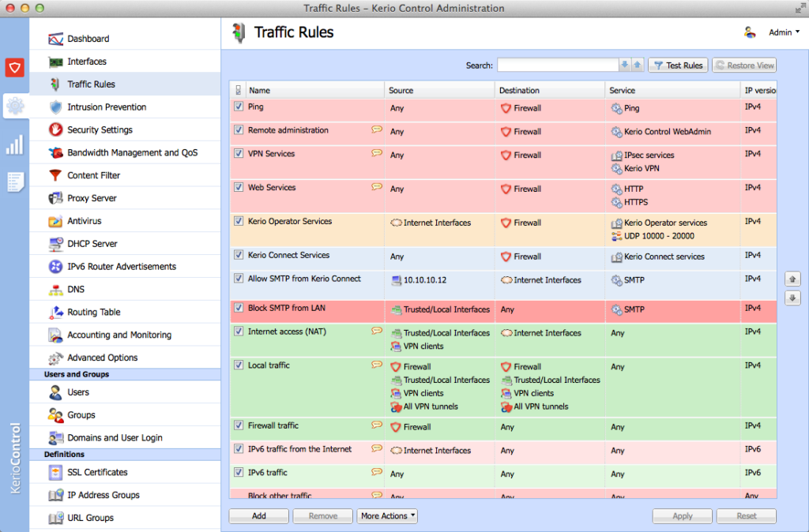809x532 pixels.
Task: Uncheck the Ping rule checkbox
Action: (x=239, y=107)
